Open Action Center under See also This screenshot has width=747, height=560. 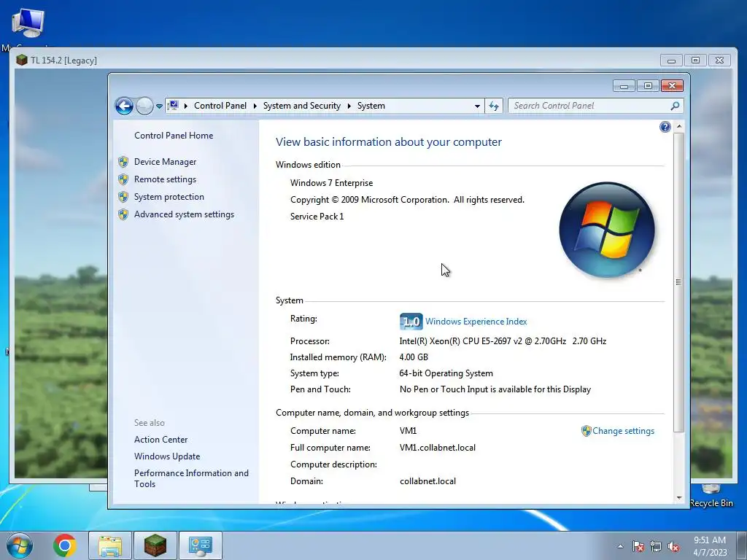[x=160, y=440]
